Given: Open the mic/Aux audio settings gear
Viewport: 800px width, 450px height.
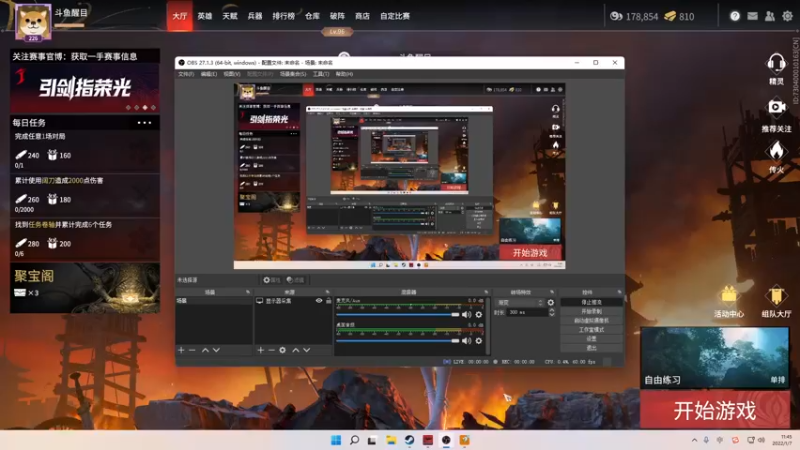Looking at the screenshot, I should point(479,315).
